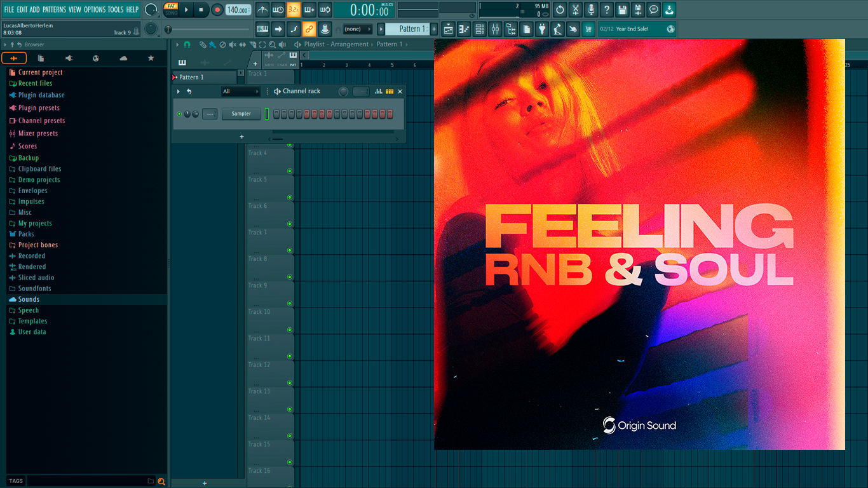Toggle step editing mode icon
The width and height of the screenshot is (868, 488).
294,29
